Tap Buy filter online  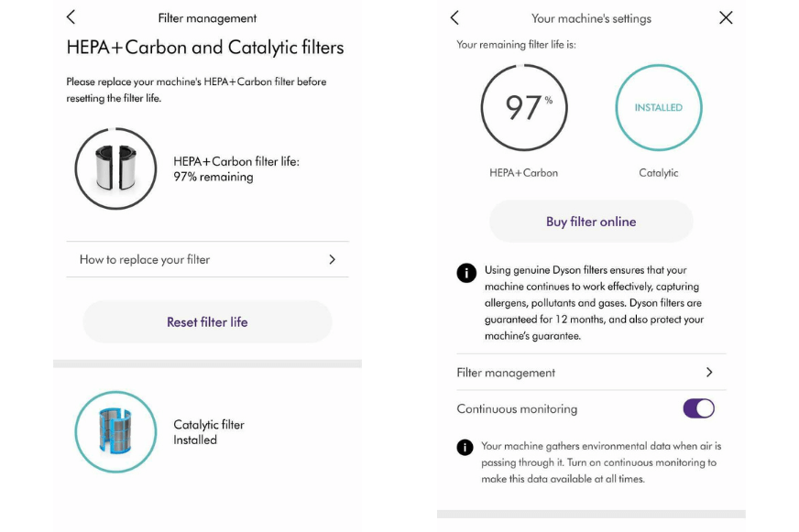(591, 221)
